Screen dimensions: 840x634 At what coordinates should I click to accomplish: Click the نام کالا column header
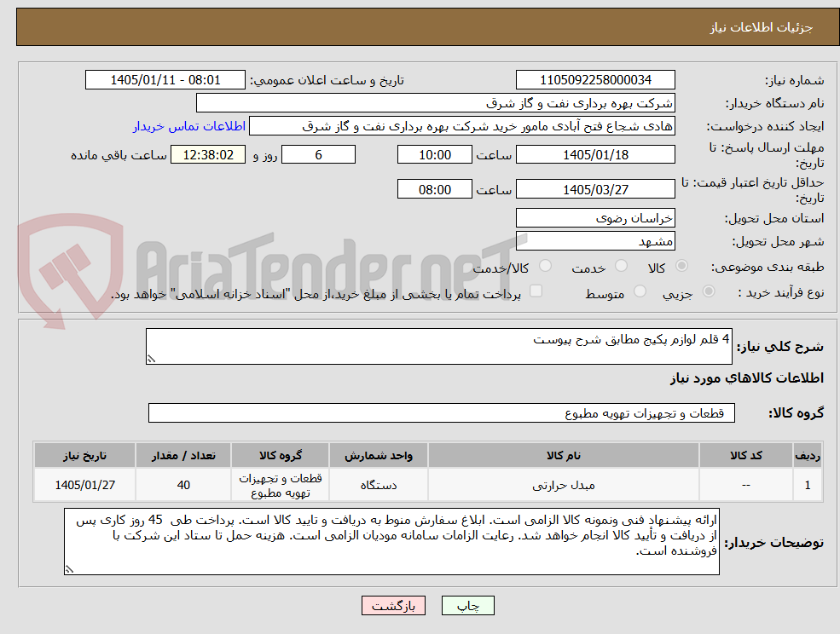click(x=564, y=456)
